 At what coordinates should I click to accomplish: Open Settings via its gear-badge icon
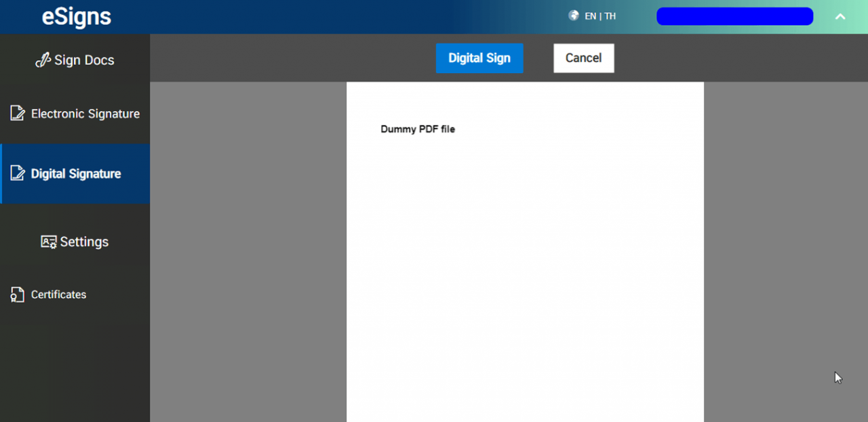pos(47,241)
